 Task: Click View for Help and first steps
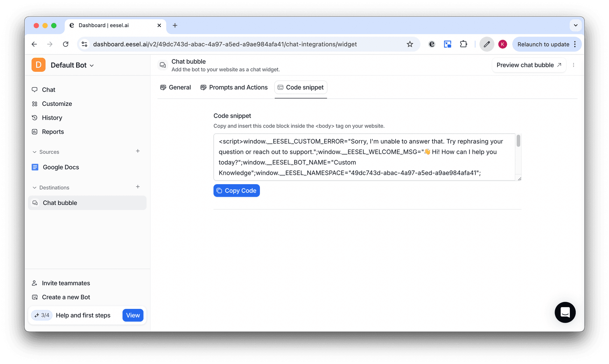click(133, 315)
